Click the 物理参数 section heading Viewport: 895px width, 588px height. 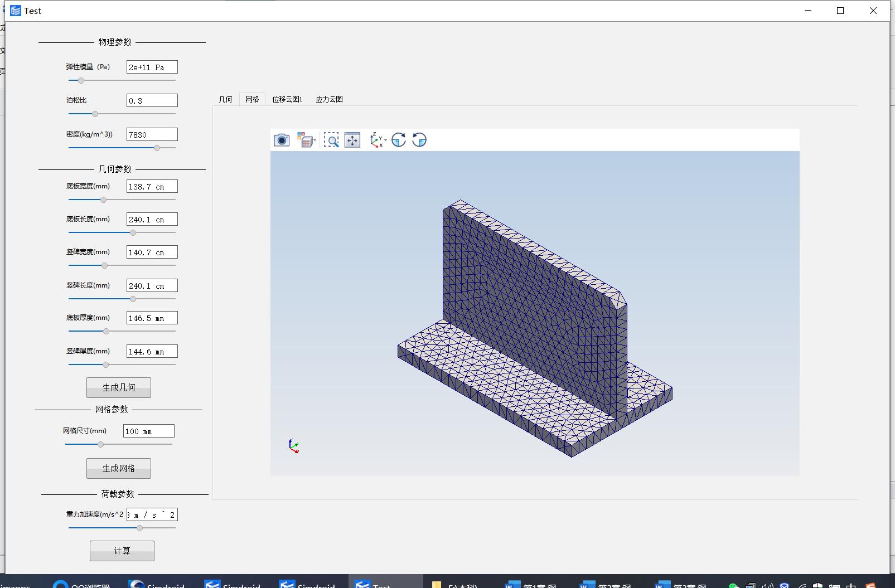tap(115, 42)
